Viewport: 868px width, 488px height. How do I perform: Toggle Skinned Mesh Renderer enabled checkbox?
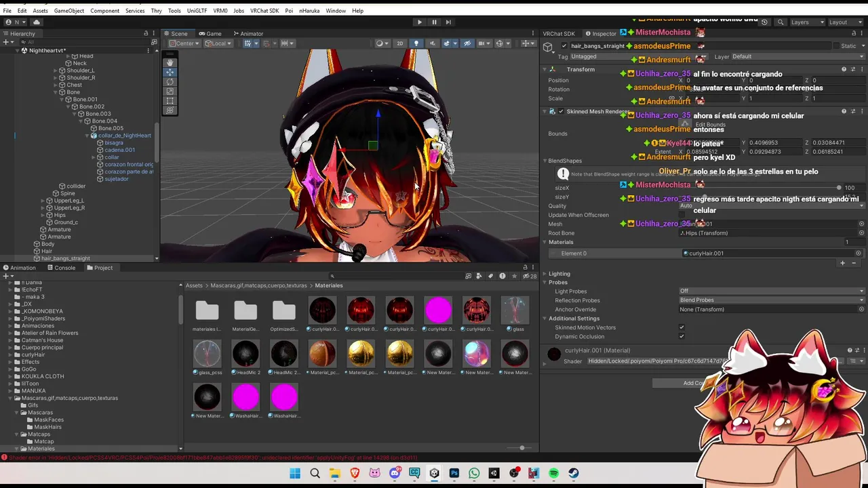[560, 111]
